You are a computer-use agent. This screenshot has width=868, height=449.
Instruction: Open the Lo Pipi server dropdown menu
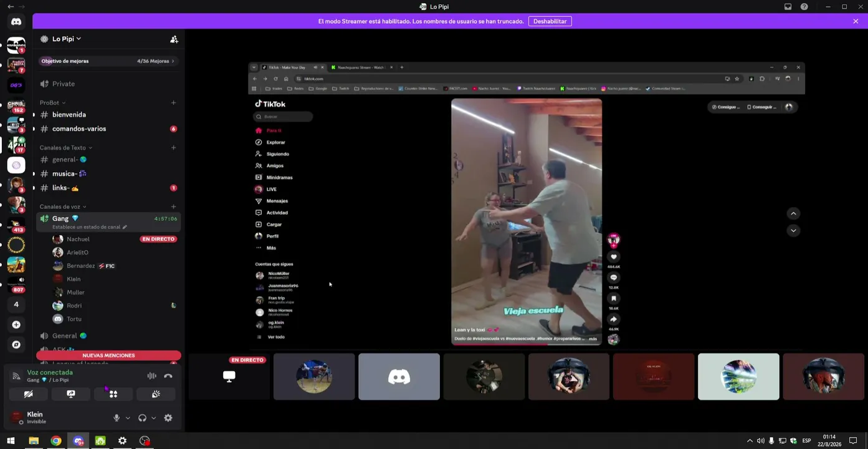[67, 39]
